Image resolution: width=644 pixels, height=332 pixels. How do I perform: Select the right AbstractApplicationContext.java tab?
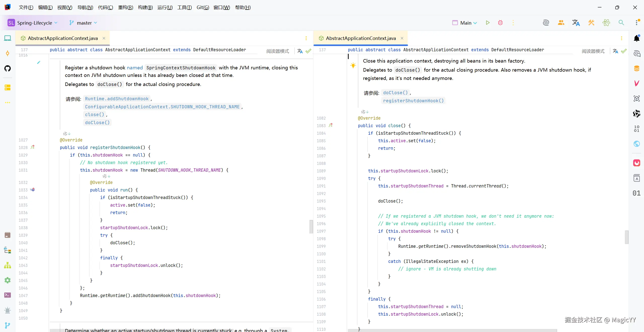pyautogui.click(x=360, y=38)
